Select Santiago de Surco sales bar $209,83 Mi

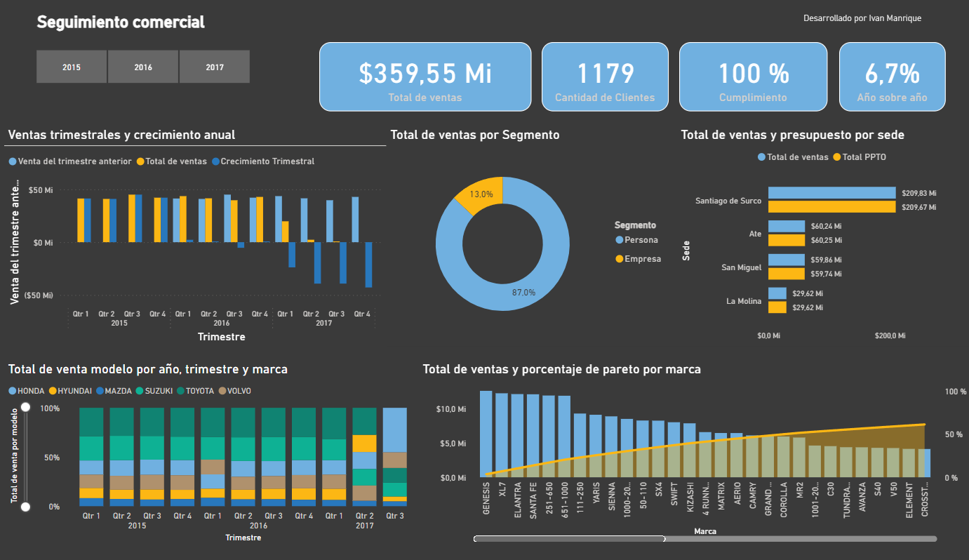[x=832, y=193]
